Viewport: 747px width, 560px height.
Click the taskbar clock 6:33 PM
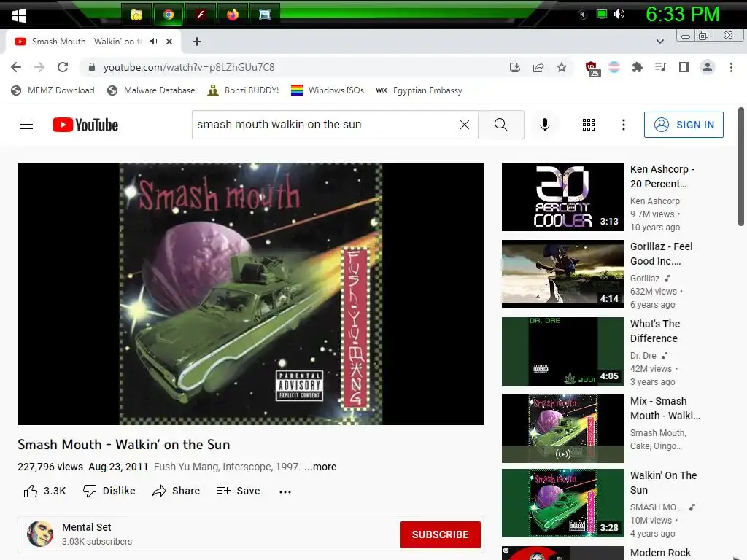[682, 15]
